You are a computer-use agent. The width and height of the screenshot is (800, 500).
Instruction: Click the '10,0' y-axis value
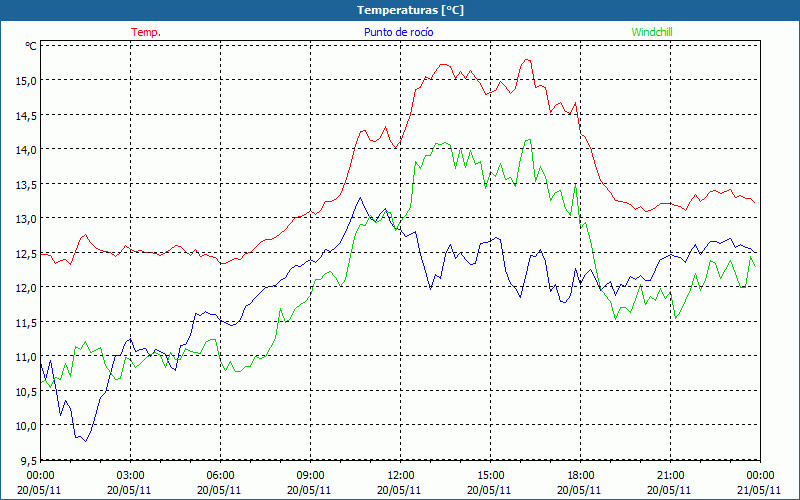pyautogui.click(x=27, y=426)
